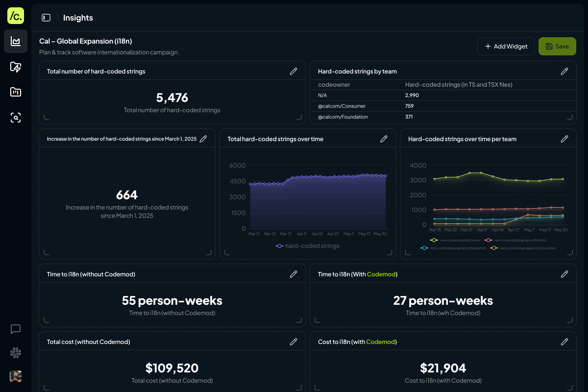The image size is (588, 392).
Task: Save the dashboard with the Save button
Action: click(557, 46)
